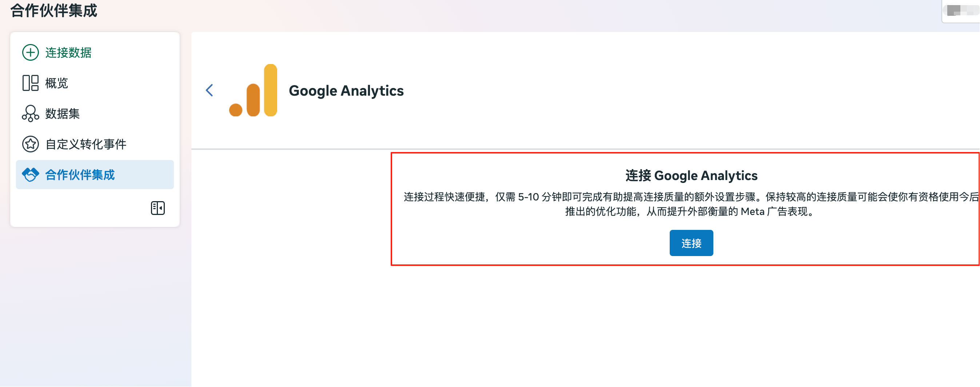Click the Google Analytics title text
The image size is (980, 387).
tap(347, 91)
